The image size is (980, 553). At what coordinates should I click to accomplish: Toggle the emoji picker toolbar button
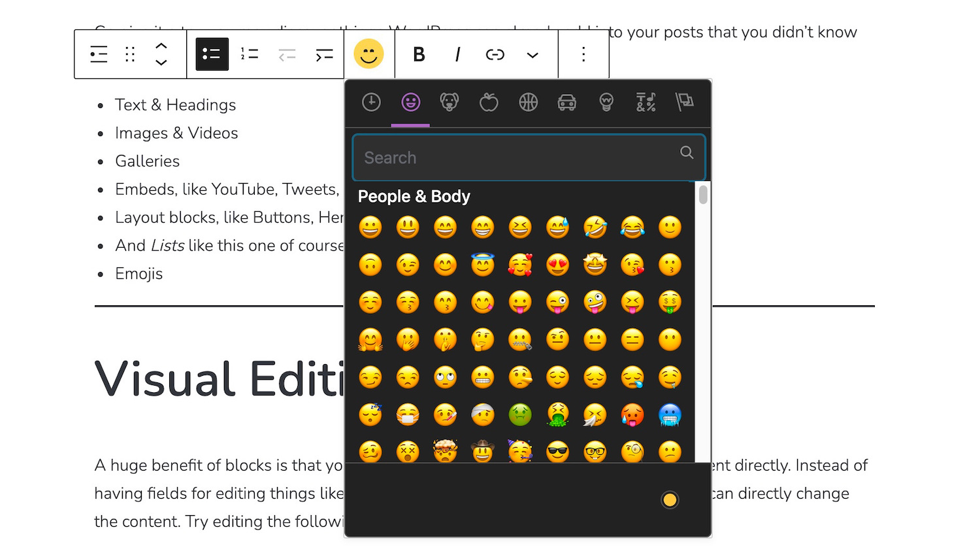tap(368, 54)
